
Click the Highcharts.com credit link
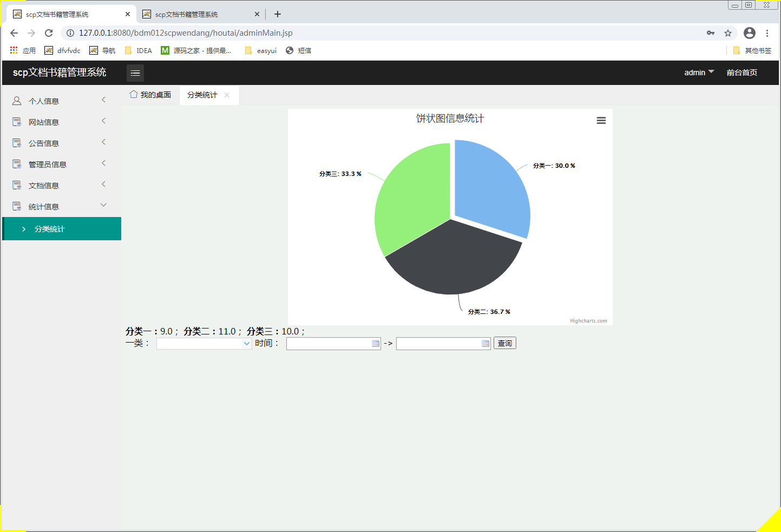[x=588, y=321]
